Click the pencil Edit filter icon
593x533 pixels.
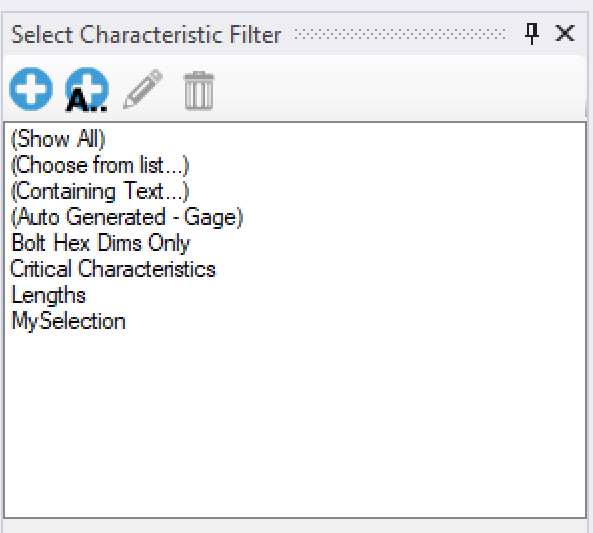click(x=143, y=89)
